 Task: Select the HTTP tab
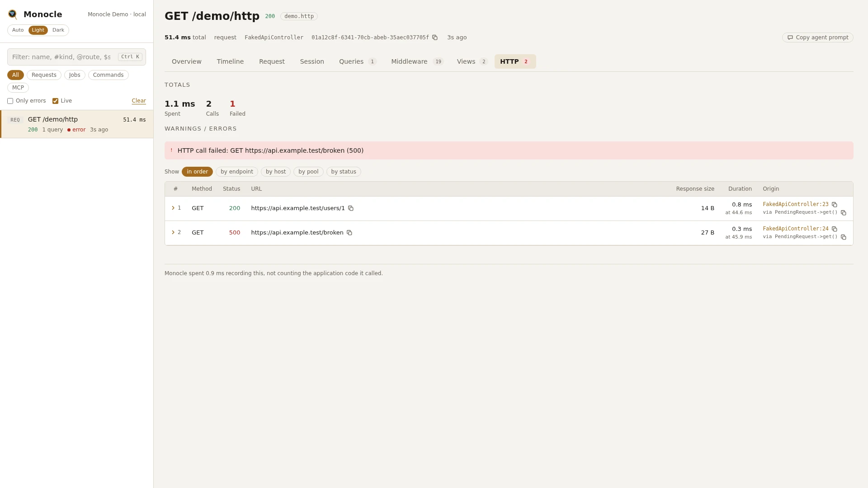click(515, 61)
